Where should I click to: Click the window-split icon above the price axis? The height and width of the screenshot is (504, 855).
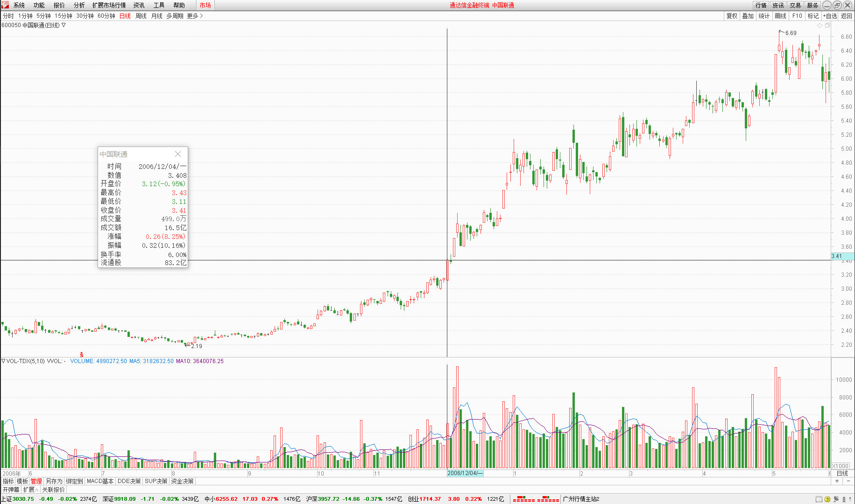(827, 25)
